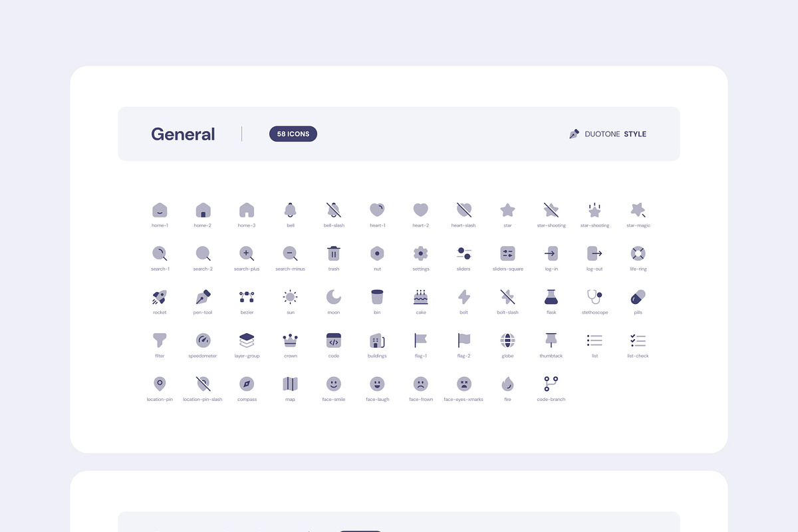The height and width of the screenshot is (532, 798).
Task: Click the General section heading
Action: click(183, 134)
